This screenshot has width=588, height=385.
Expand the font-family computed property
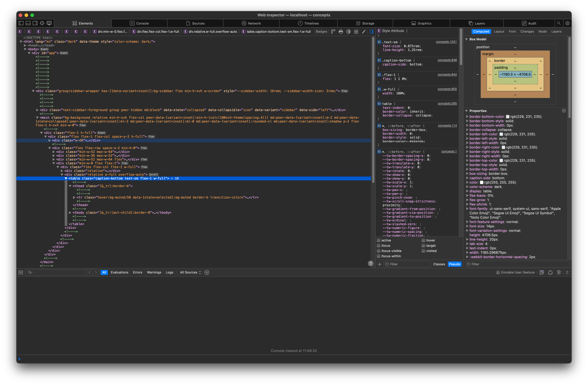tap(467, 209)
